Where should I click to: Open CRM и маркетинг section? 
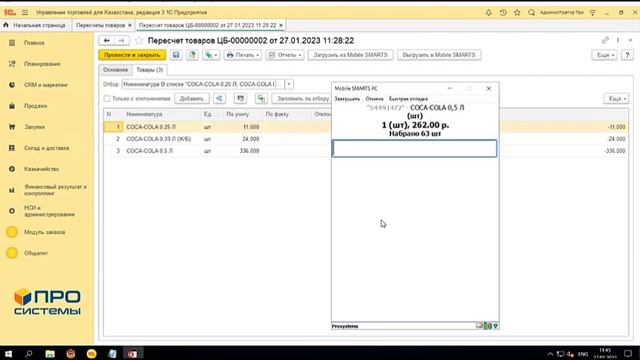pos(46,85)
